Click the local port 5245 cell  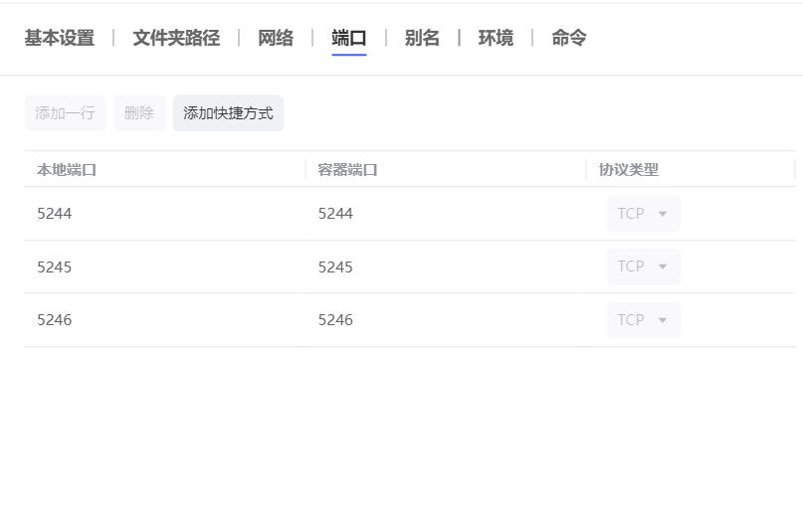tap(55, 267)
